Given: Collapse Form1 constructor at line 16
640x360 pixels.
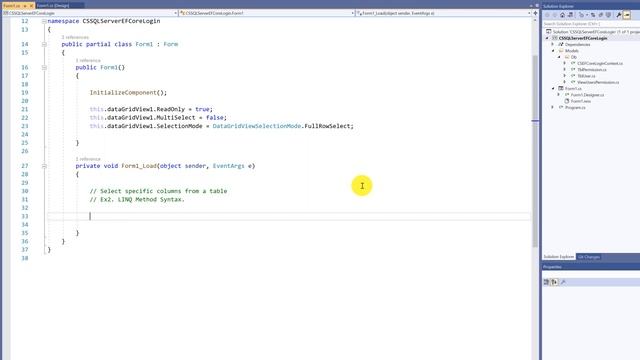Looking at the screenshot, I should click(x=44, y=67).
